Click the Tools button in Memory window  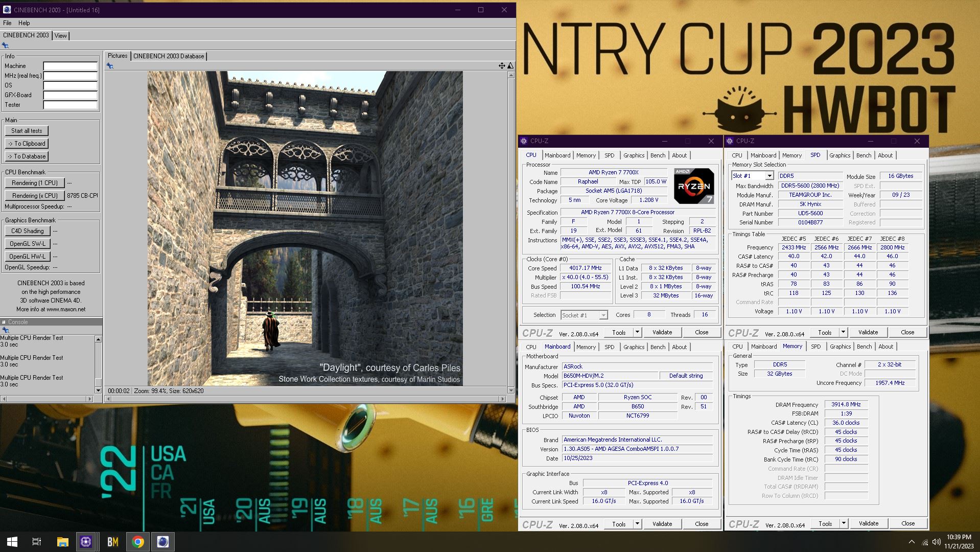[825, 523]
